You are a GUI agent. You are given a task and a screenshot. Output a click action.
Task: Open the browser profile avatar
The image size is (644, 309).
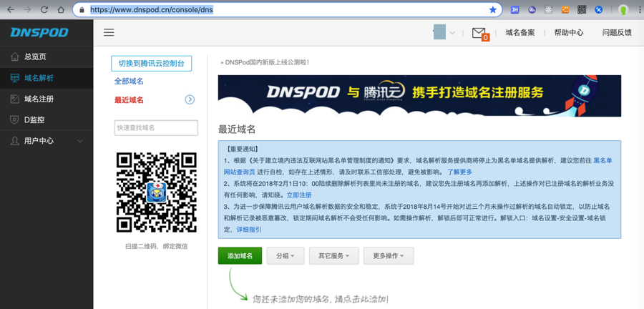[623, 9]
